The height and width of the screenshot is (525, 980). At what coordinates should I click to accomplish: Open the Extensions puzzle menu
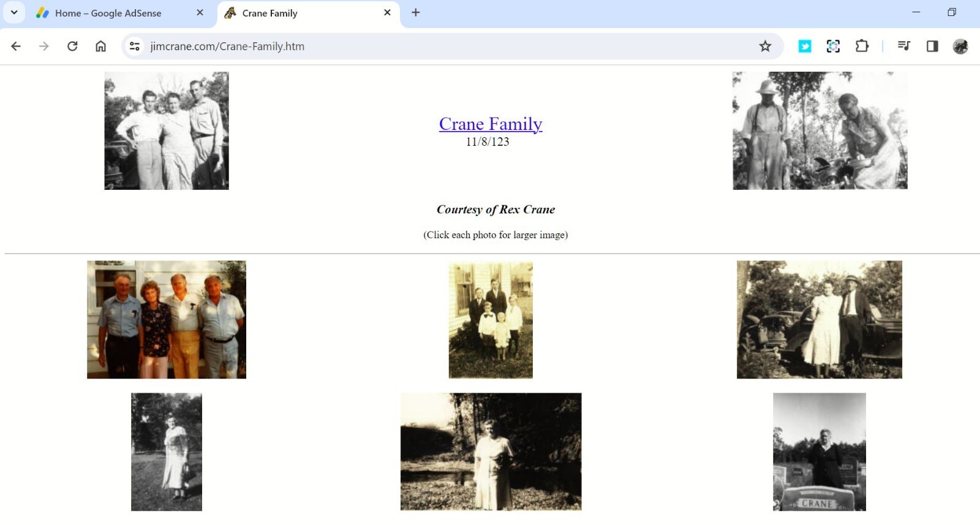pos(862,46)
